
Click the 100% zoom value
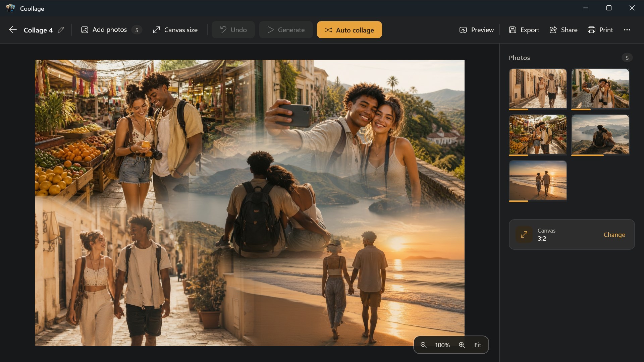[x=442, y=345]
